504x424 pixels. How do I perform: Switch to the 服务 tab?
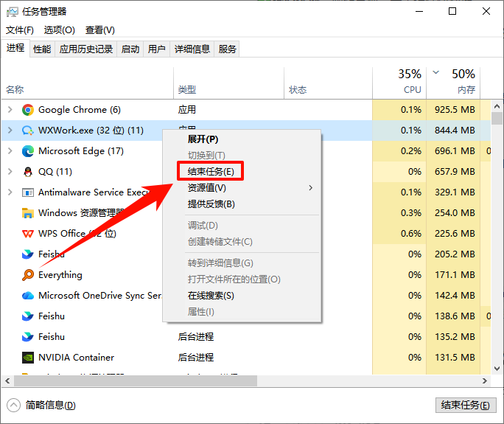(227, 49)
